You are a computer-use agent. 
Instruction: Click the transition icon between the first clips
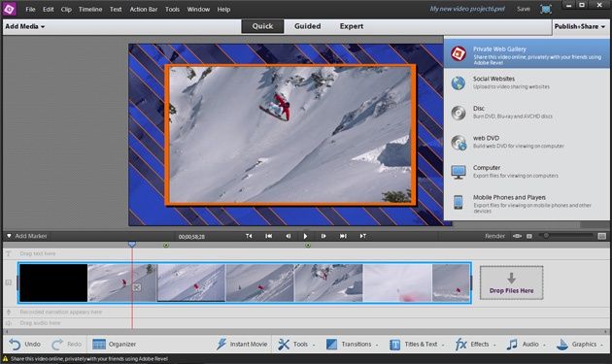(137, 287)
